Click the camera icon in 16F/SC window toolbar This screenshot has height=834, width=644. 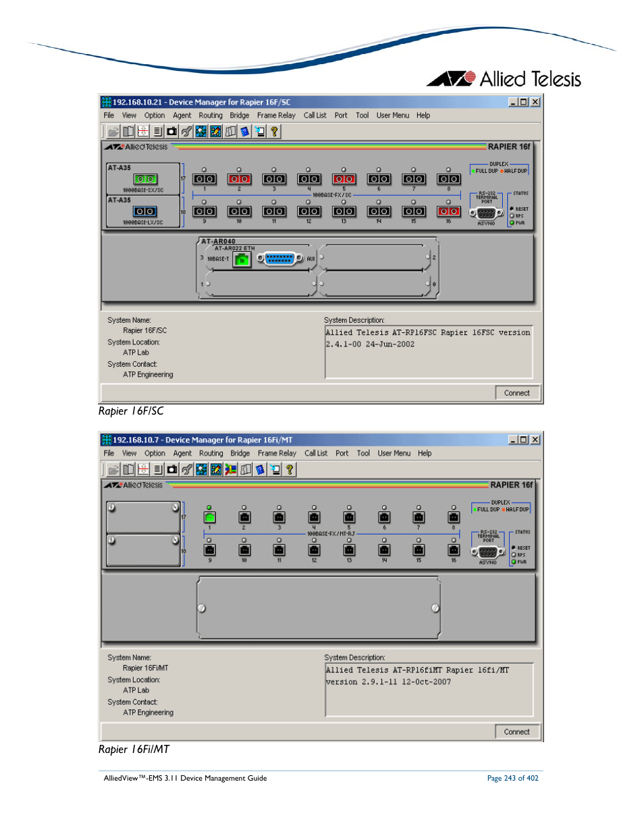point(172,132)
